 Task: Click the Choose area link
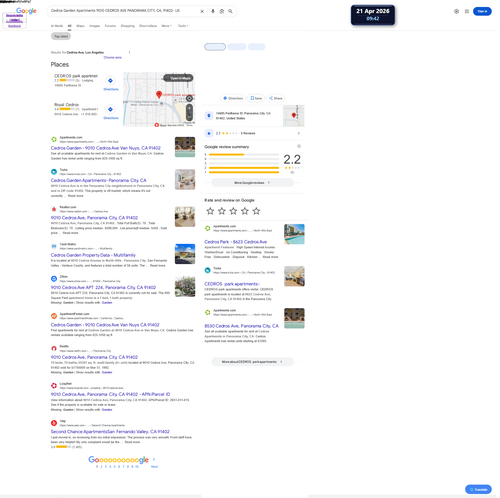(112, 57)
